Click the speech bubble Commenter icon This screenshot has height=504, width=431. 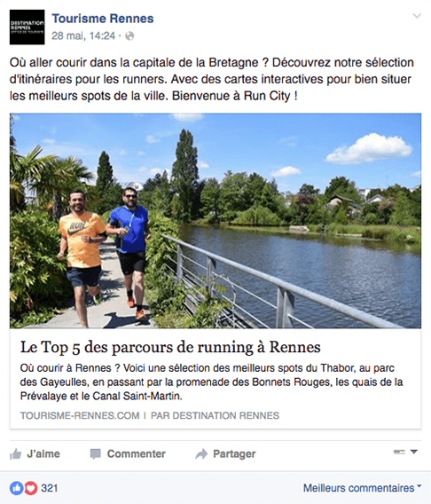96,453
